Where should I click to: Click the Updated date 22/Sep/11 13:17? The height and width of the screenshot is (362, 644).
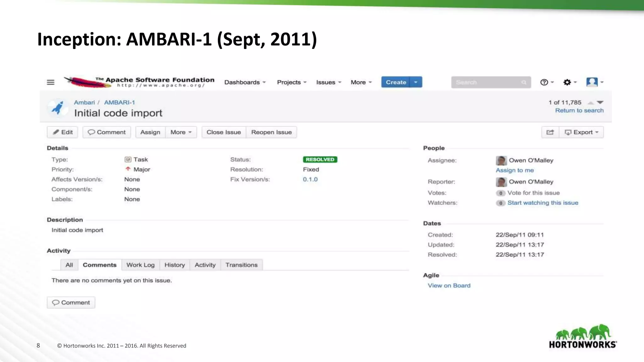(x=520, y=245)
